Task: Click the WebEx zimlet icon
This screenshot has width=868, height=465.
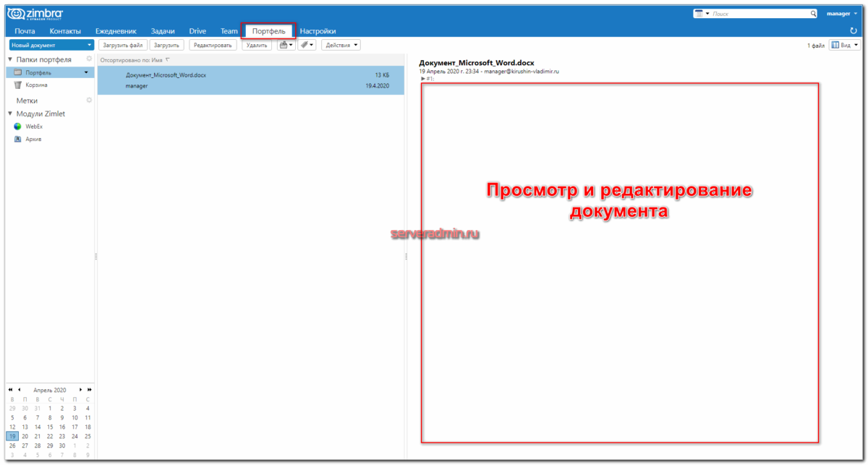Action: [19, 126]
